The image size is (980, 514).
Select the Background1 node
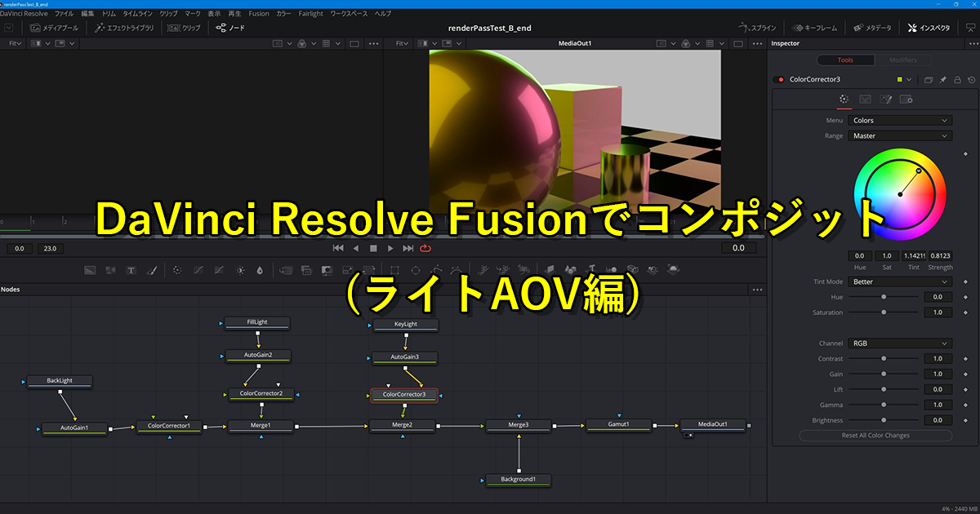(518, 480)
